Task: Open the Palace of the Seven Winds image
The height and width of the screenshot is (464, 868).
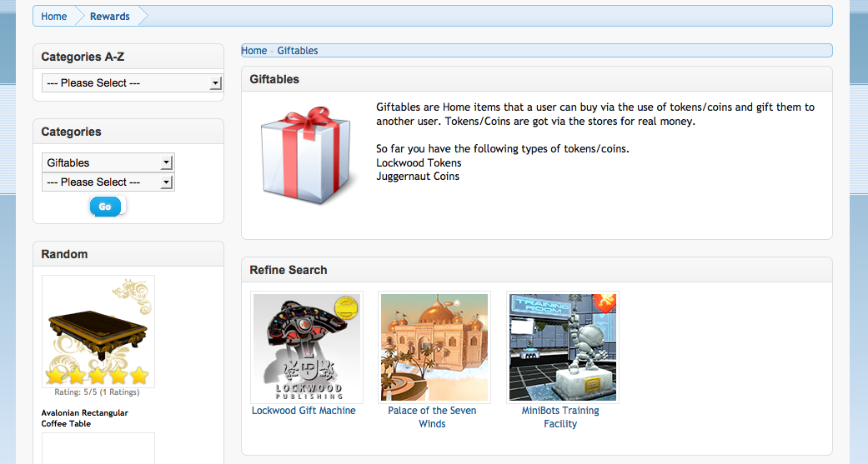Action: pos(434,347)
